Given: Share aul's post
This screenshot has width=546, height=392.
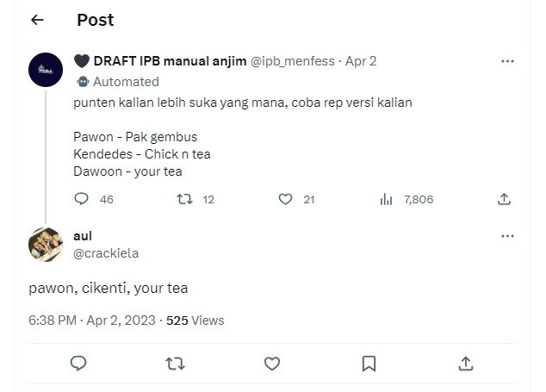Looking at the screenshot, I should click(x=465, y=364).
